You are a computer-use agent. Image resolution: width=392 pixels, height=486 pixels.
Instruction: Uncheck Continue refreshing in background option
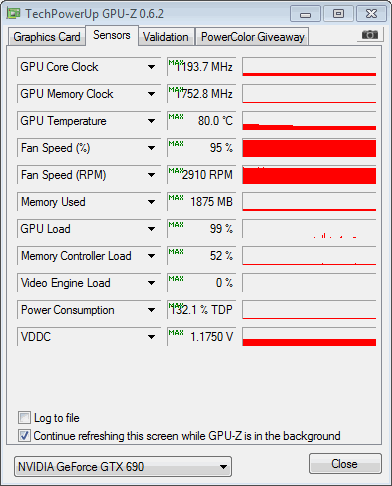24,436
